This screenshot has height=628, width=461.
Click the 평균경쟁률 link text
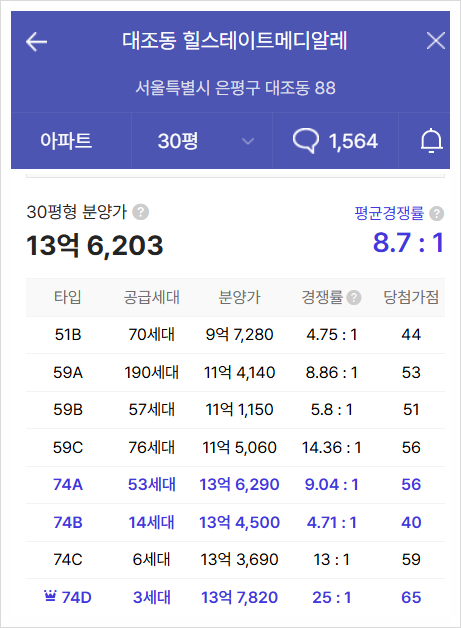pos(389,213)
